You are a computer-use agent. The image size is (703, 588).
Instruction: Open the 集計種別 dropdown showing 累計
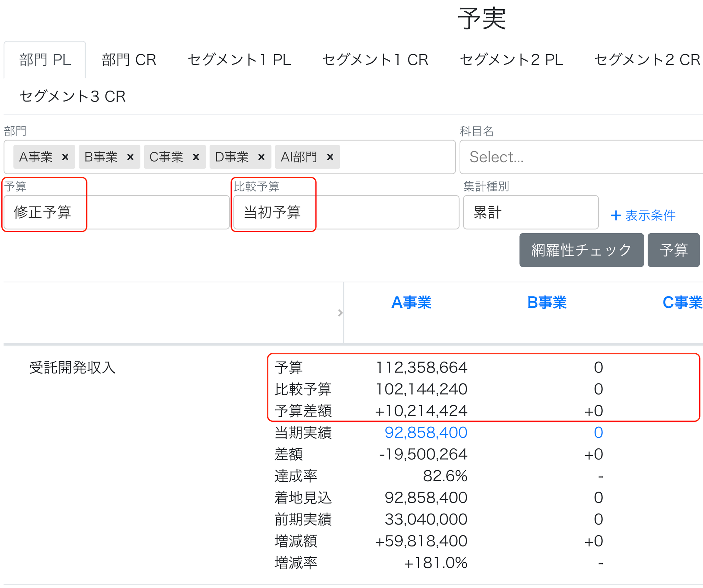531,212
